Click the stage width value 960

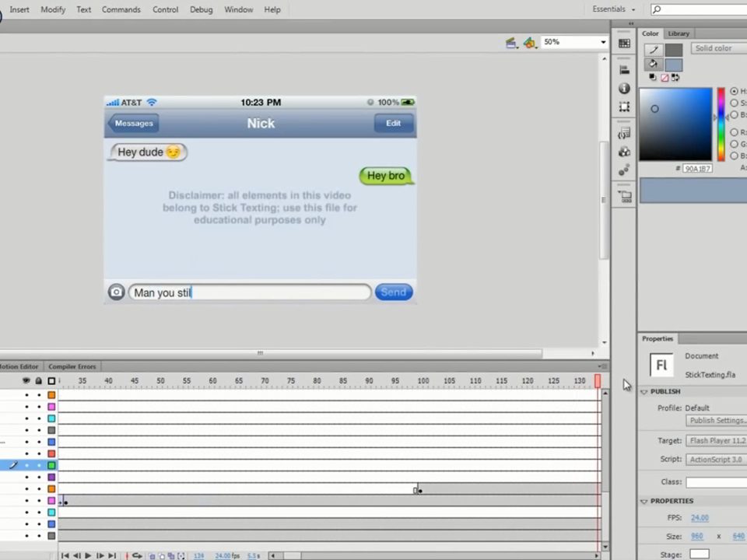pos(697,536)
